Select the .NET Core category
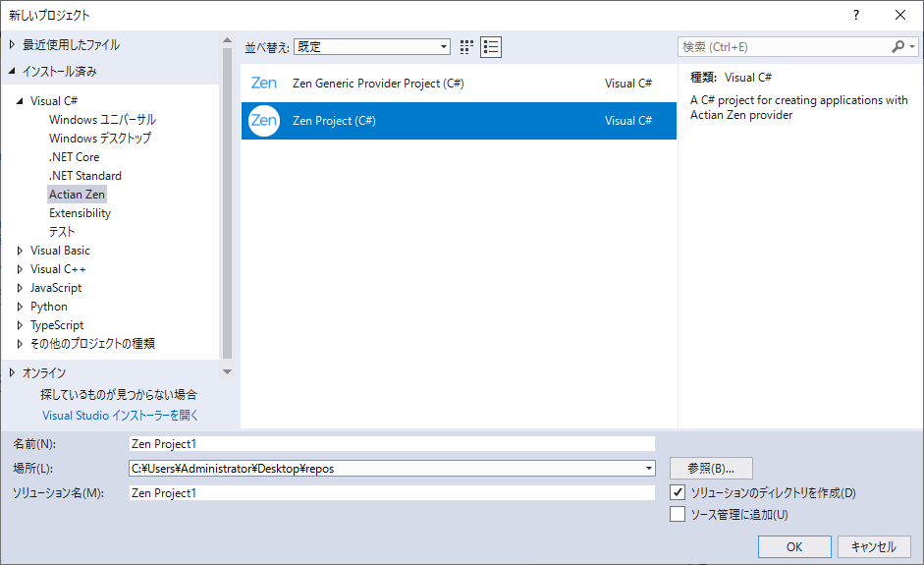Screen dimensions: 924x565 tap(74, 157)
